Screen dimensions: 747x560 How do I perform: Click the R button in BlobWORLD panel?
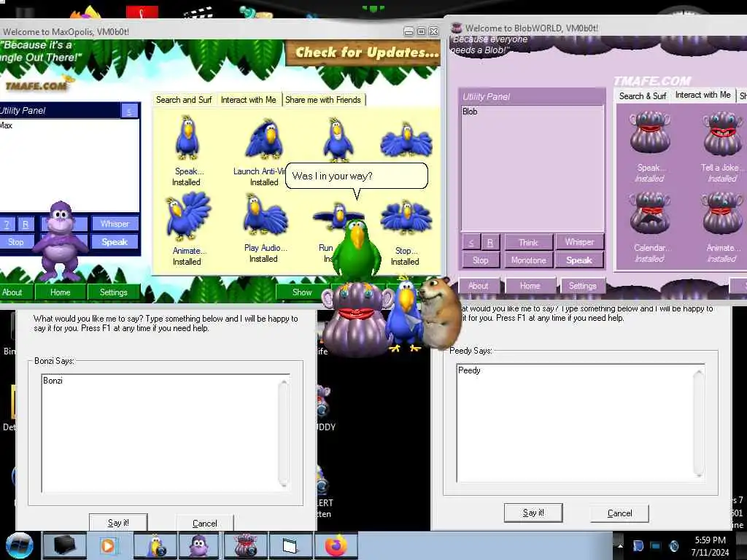point(489,242)
